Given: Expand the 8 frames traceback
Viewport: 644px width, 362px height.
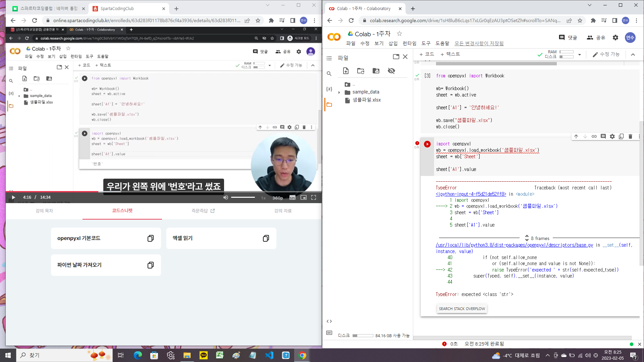Looking at the screenshot, I should [537, 238].
